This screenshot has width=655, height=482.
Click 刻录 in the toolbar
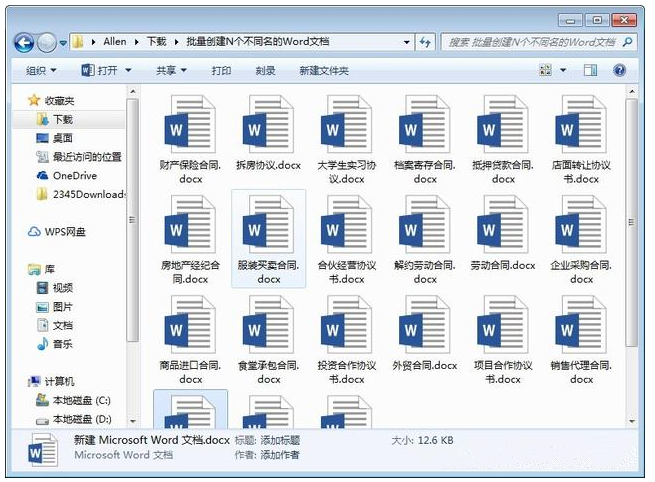(265, 71)
